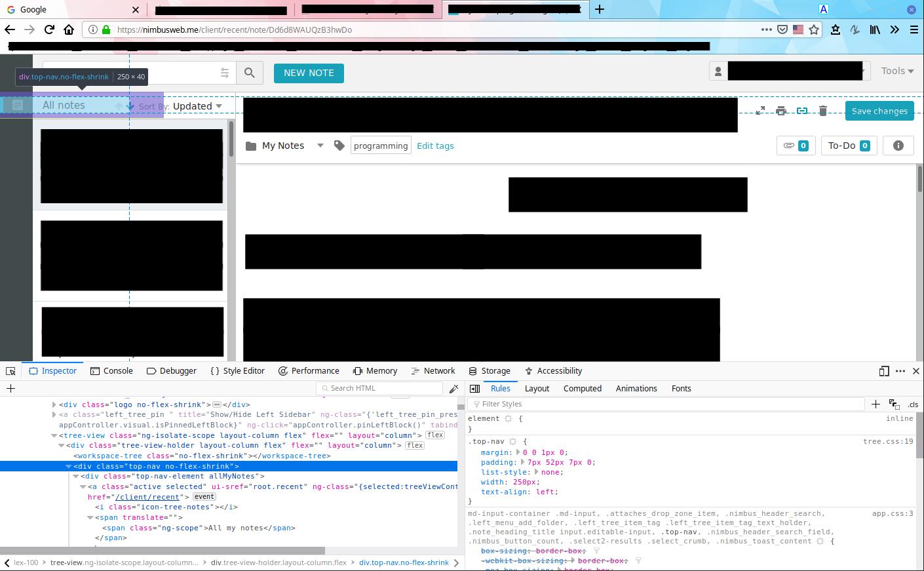This screenshot has height=571, width=924.
Task: Bookmark this page with the star icon
Action: click(814, 30)
